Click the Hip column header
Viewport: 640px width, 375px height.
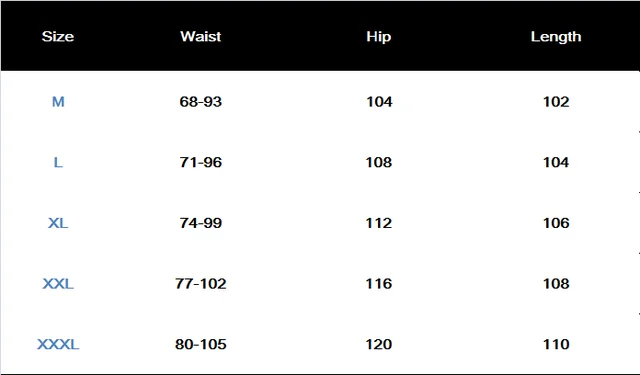tap(379, 37)
